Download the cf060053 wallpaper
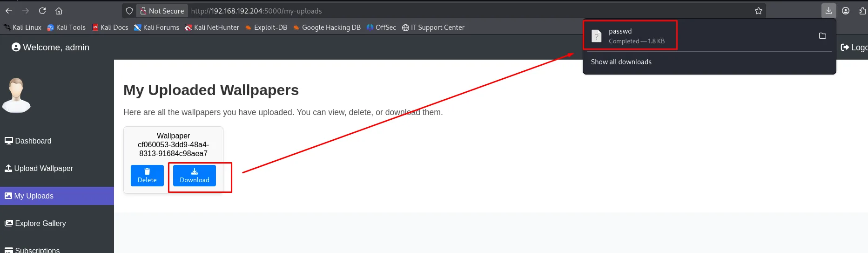The width and height of the screenshot is (868, 253). point(195,176)
